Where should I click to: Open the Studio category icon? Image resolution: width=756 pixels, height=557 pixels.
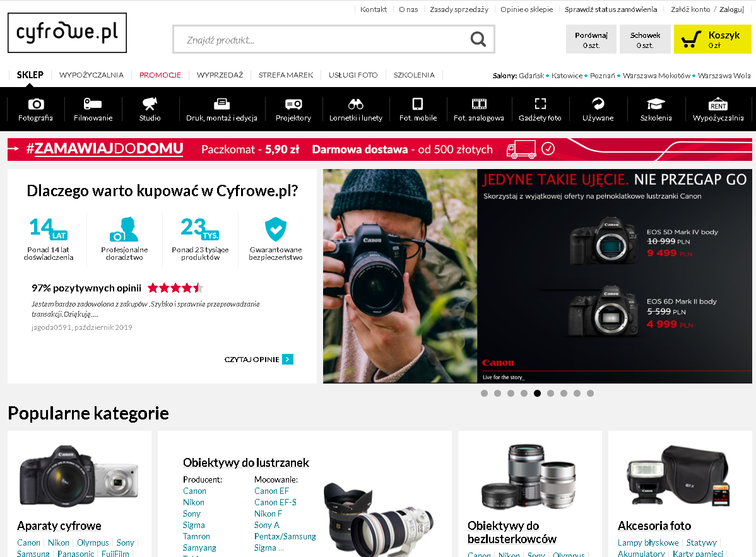click(150, 103)
